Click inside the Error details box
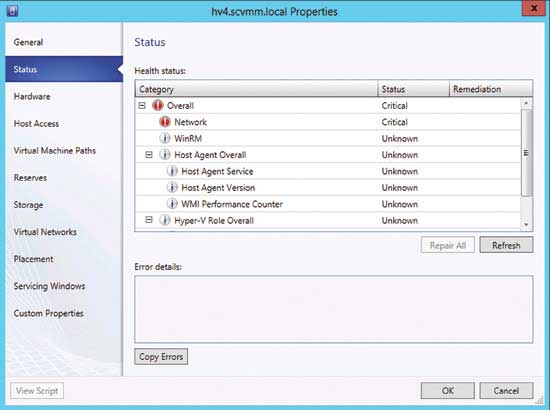 (x=334, y=309)
